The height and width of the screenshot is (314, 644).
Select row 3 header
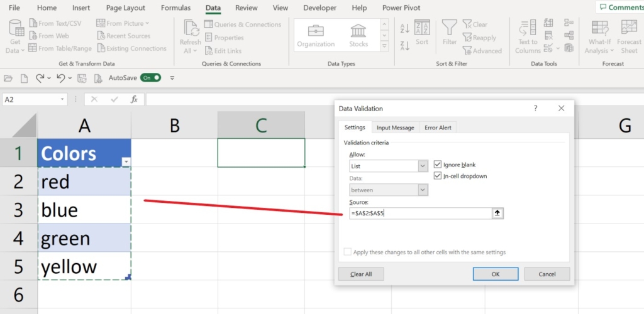(18, 210)
